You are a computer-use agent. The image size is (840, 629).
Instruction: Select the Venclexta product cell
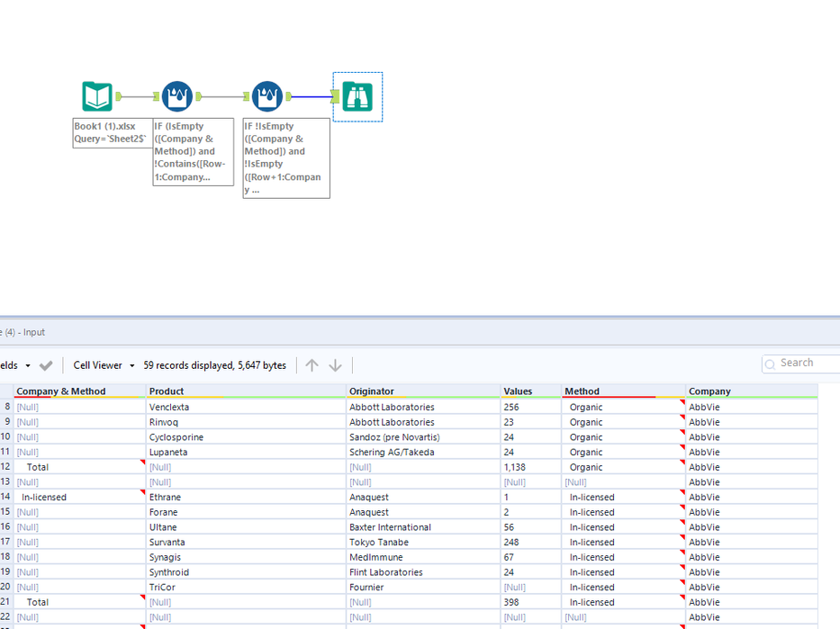pyautogui.click(x=169, y=408)
